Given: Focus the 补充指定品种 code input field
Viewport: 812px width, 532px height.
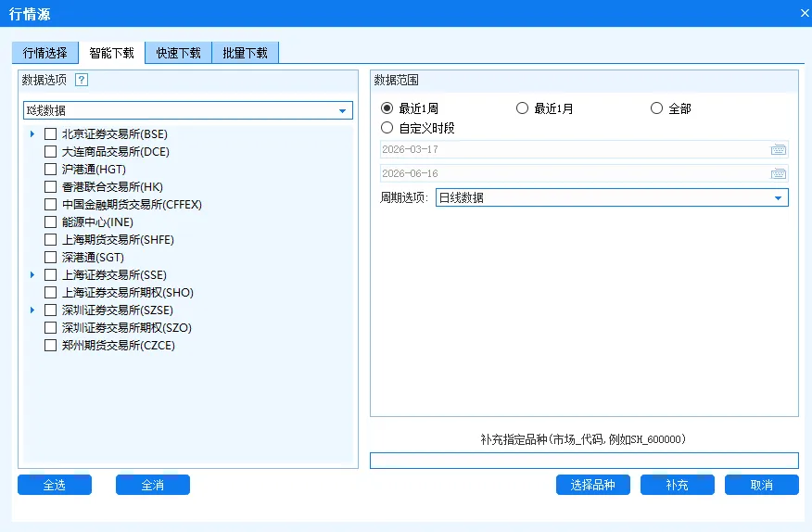Looking at the screenshot, I should click(584, 461).
